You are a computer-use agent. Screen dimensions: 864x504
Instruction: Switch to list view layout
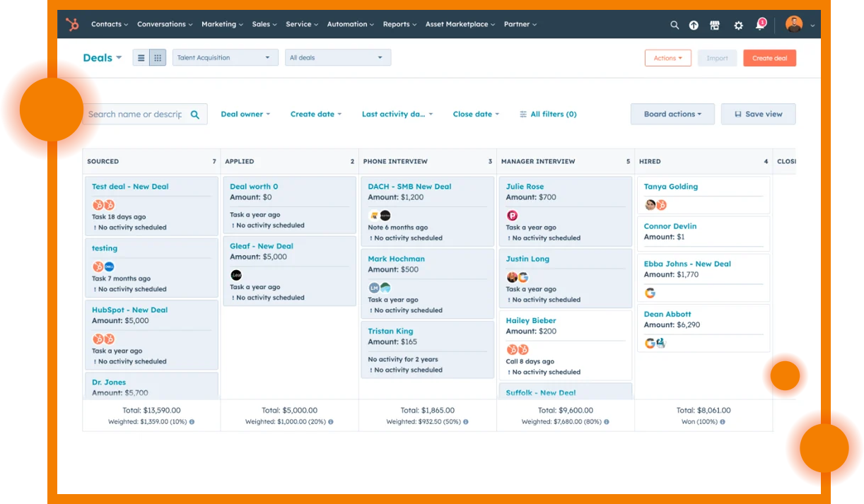[x=141, y=57]
